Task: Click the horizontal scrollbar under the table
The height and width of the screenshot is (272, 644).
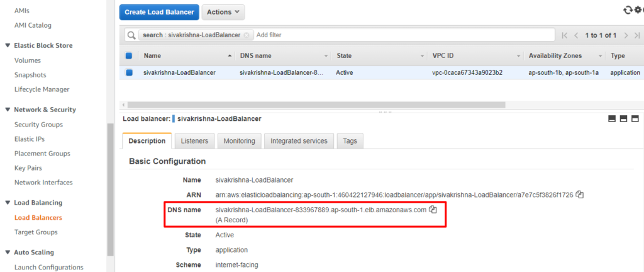Action: coord(316,105)
